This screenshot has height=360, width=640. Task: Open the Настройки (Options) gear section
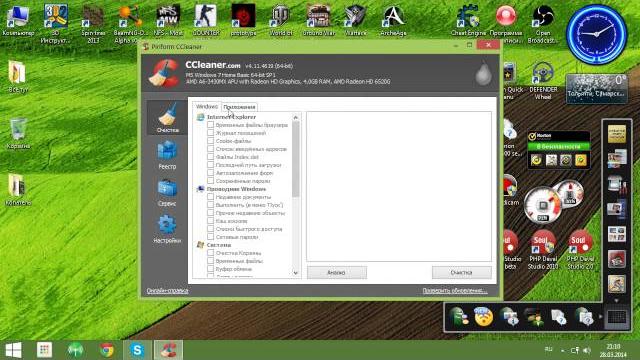pos(167,229)
